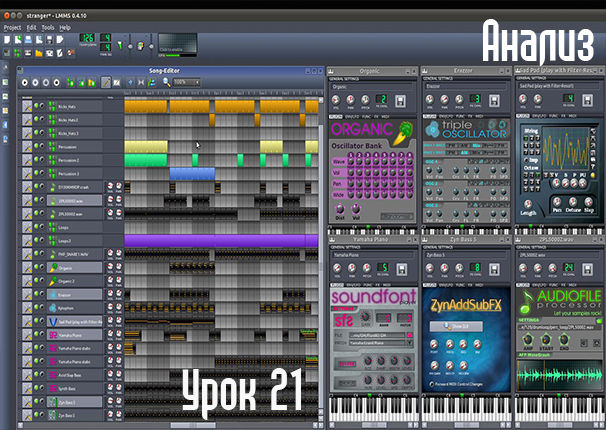Show the FX Mixer from the toolbar
The height and width of the screenshot is (430, 606).
(x=49, y=53)
